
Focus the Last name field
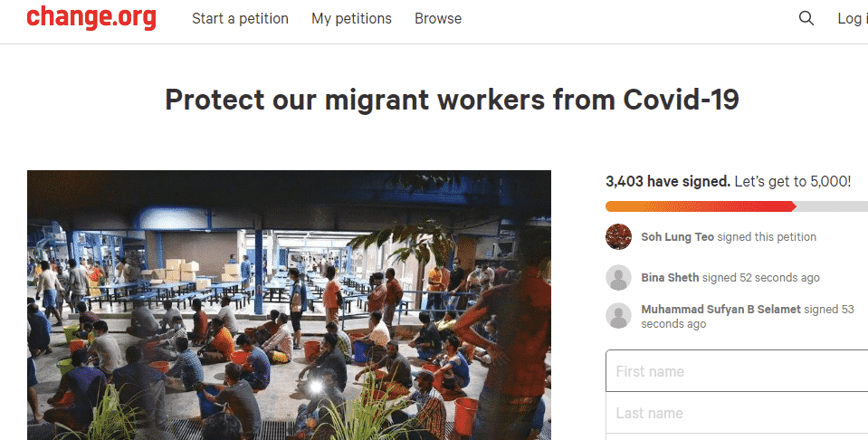pyautogui.click(x=737, y=413)
